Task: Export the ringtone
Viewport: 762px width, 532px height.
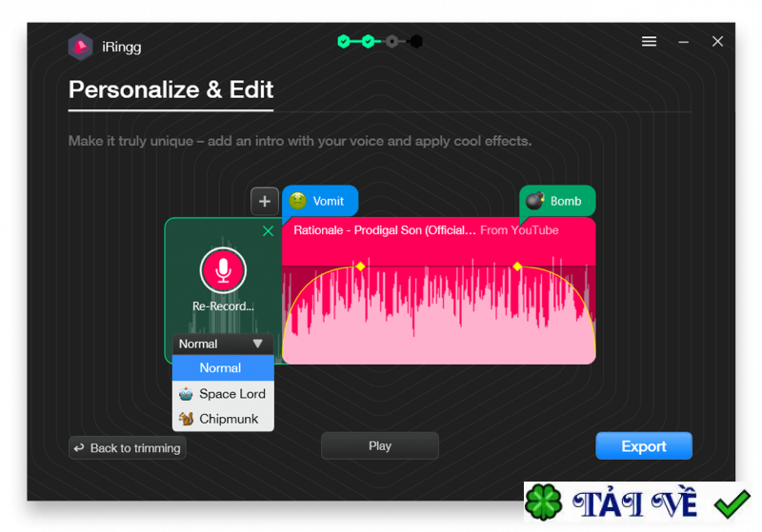Action: pyautogui.click(x=644, y=446)
